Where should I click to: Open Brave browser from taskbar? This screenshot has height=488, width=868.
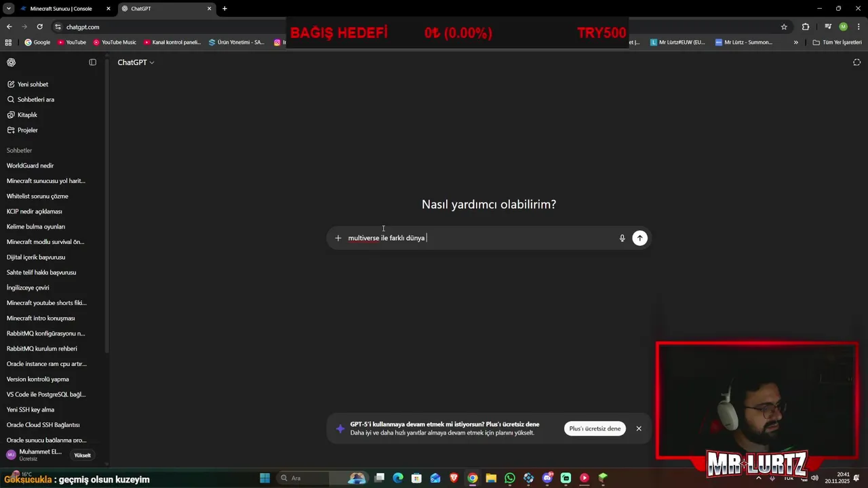(x=454, y=478)
